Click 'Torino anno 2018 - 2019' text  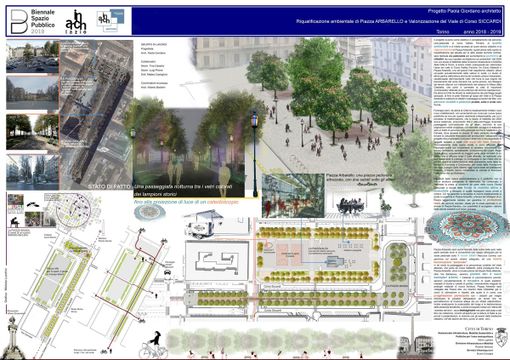coord(469,32)
